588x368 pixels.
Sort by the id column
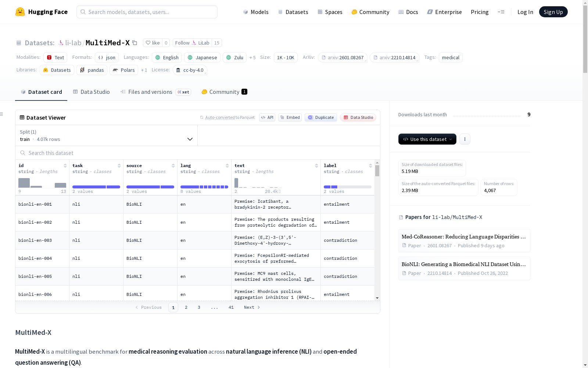pos(65,166)
